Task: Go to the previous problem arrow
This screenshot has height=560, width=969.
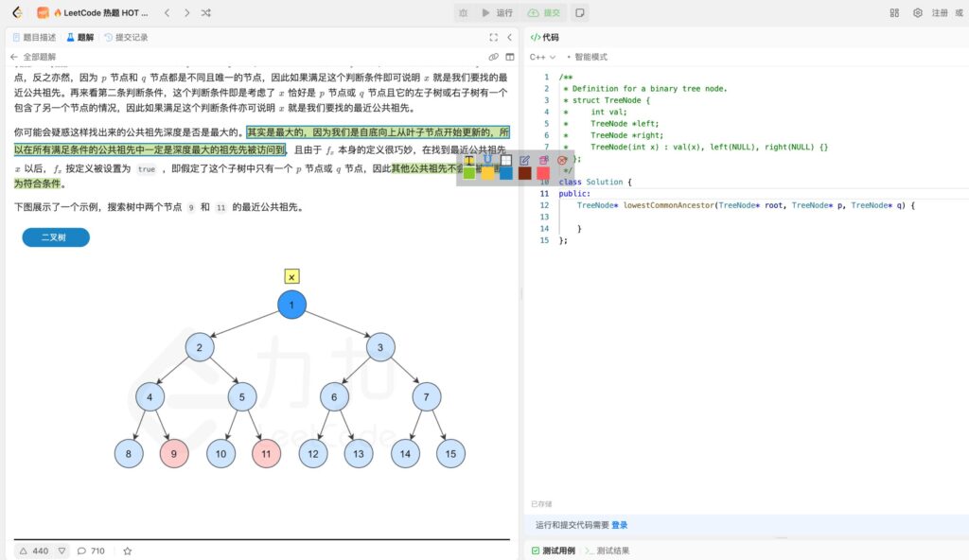Action: pyautogui.click(x=167, y=12)
